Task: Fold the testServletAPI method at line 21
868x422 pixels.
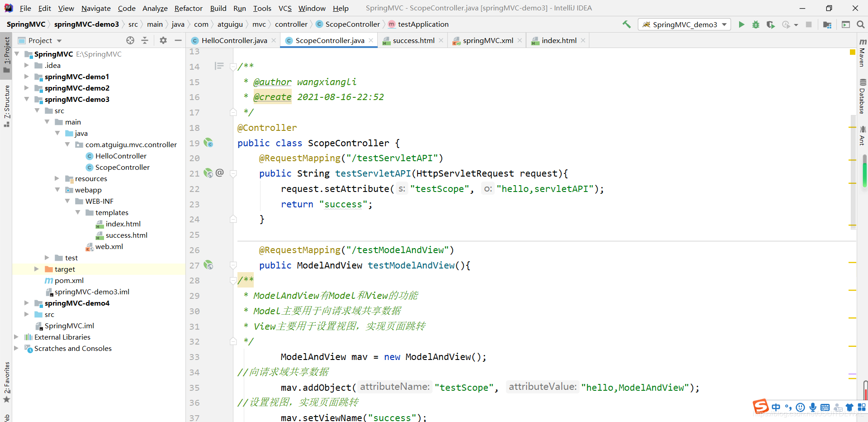Action: tap(233, 173)
